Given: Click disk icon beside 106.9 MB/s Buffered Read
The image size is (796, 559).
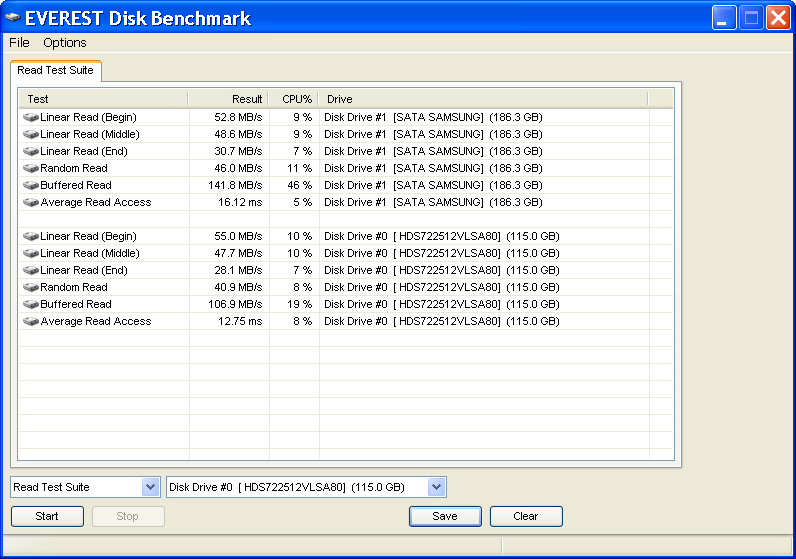Looking at the screenshot, I should (31, 305).
